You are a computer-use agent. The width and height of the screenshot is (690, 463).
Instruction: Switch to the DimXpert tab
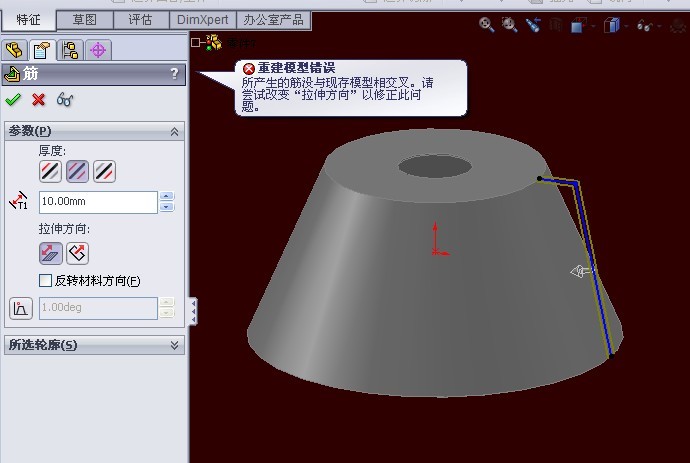[x=202, y=20]
